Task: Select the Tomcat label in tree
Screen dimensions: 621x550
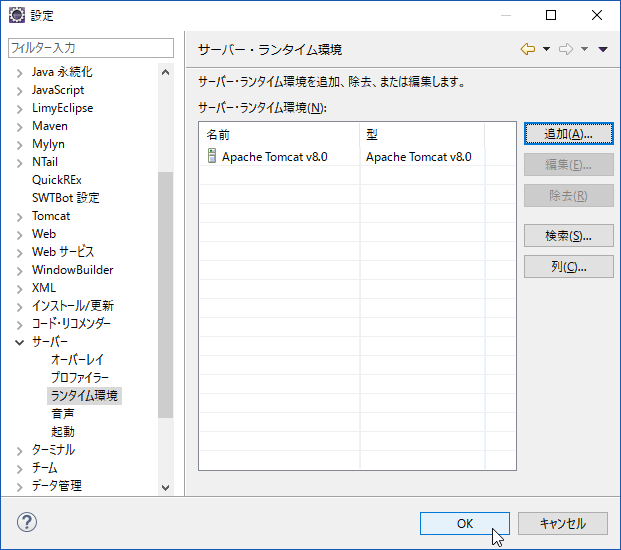Action: (x=51, y=216)
